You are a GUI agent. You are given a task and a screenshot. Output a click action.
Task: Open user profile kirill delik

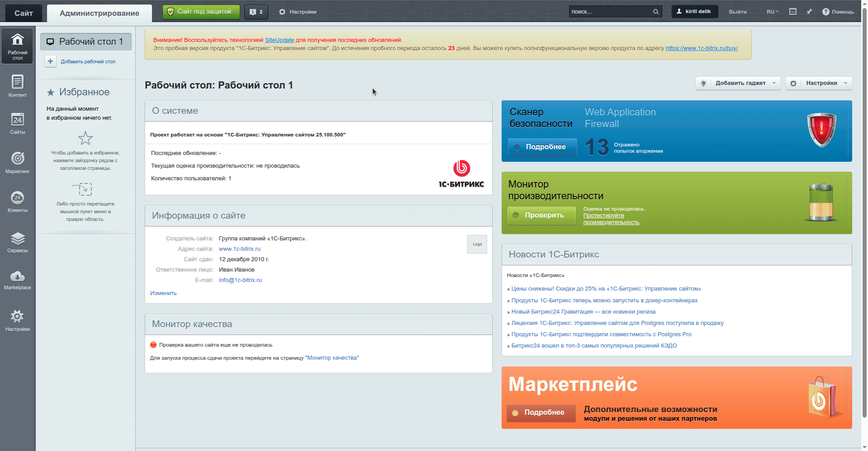(694, 12)
